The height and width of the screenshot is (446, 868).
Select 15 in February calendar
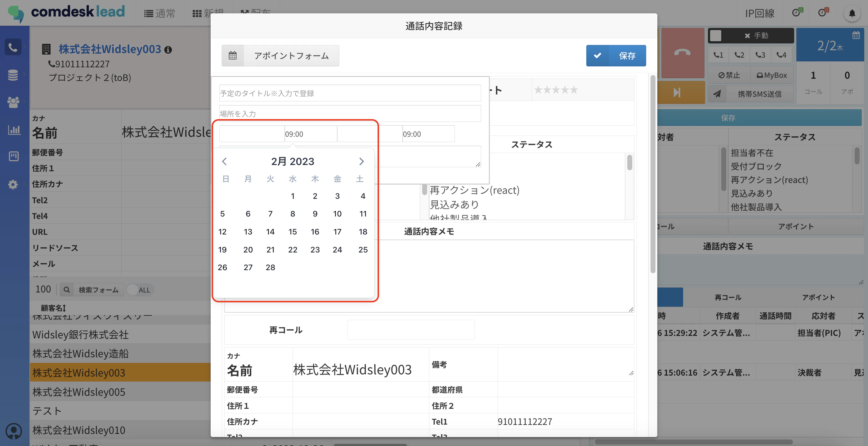[x=293, y=231]
